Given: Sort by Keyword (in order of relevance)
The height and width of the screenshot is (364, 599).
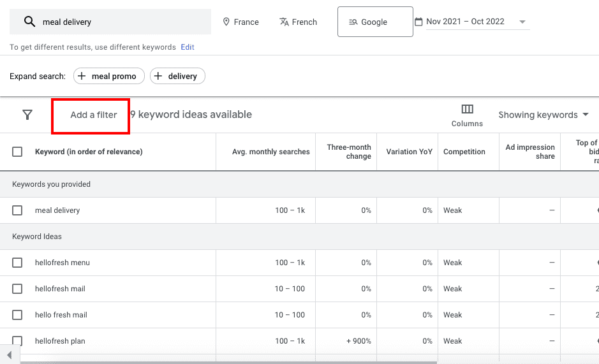Looking at the screenshot, I should pyautogui.click(x=89, y=152).
